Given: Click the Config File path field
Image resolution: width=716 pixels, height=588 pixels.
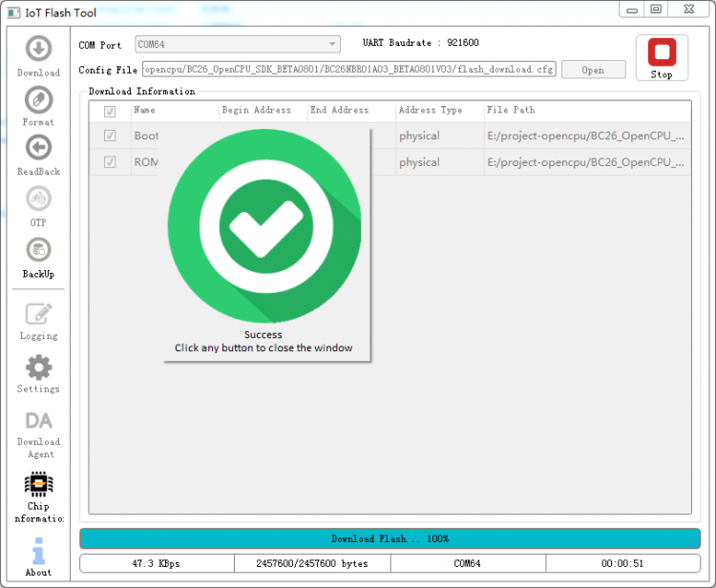Looking at the screenshot, I should tap(348, 70).
